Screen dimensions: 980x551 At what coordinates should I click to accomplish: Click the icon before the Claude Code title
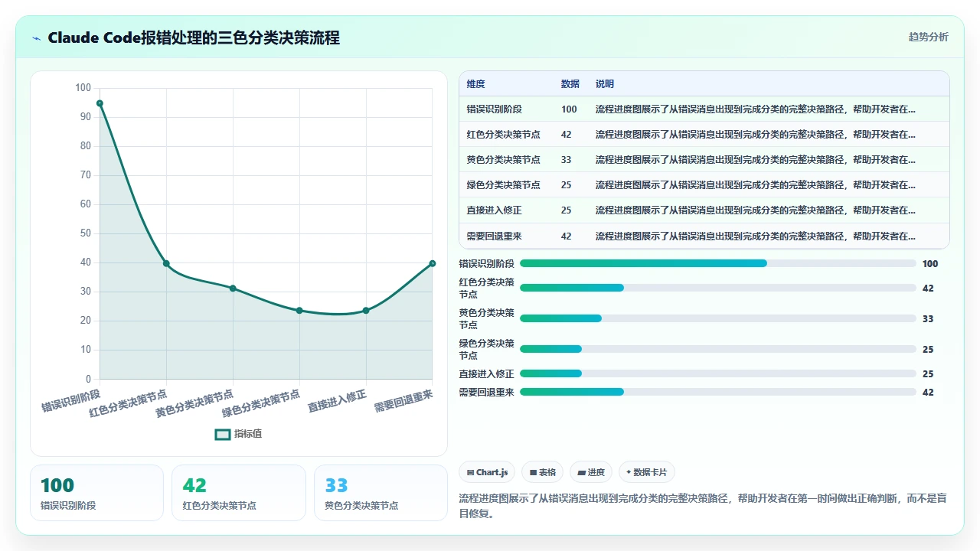pos(37,38)
